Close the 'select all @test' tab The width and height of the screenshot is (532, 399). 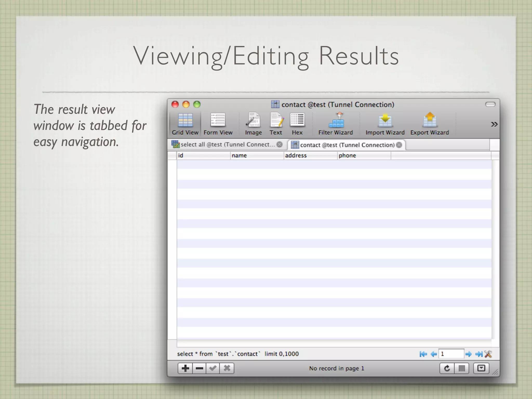(x=280, y=144)
